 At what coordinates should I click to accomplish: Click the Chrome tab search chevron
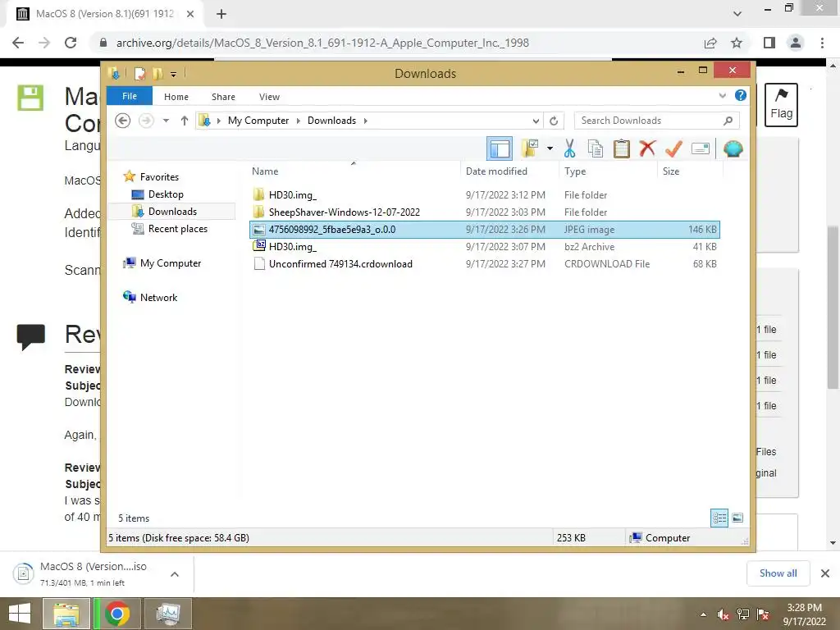click(737, 15)
